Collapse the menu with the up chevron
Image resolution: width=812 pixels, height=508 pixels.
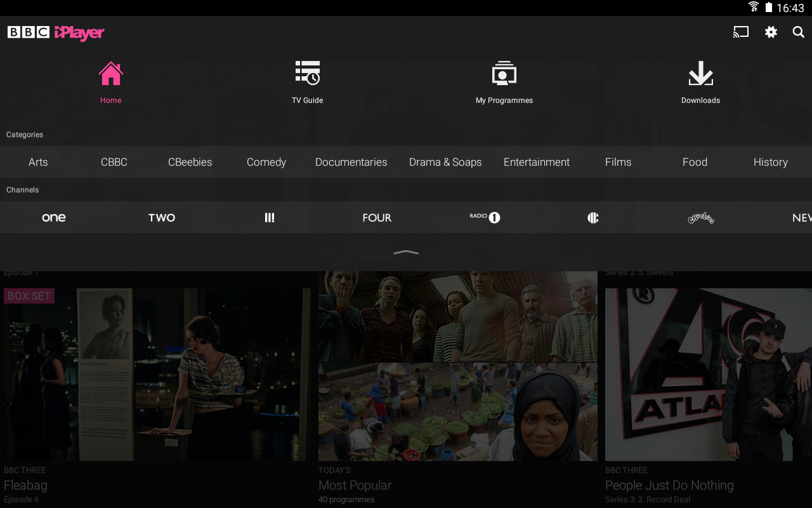pyautogui.click(x=406, y=252)
